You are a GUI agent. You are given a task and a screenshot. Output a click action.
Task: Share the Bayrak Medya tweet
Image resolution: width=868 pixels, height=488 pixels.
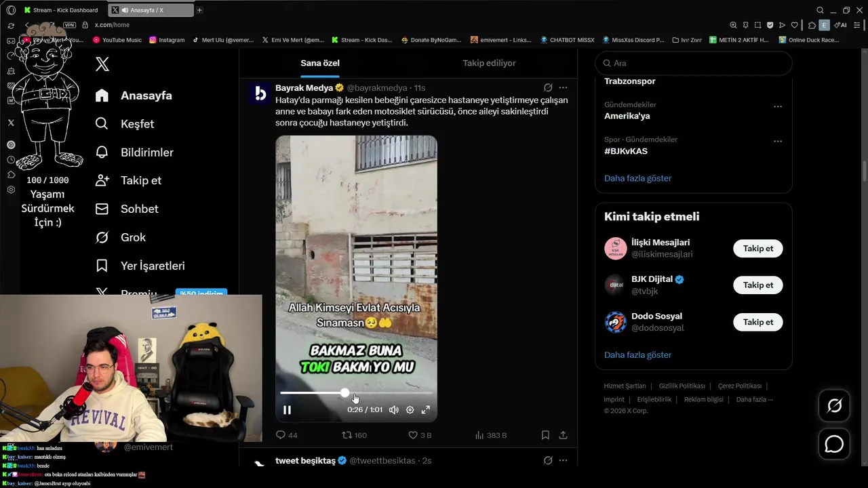coord(563,435)
